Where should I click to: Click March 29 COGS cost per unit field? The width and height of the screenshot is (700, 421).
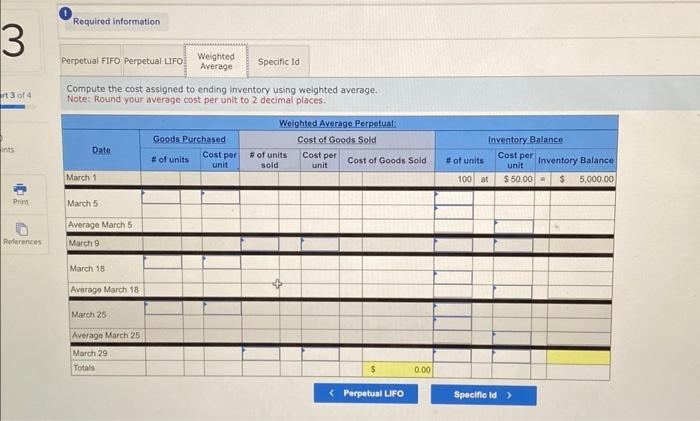(x=321, y=354)
